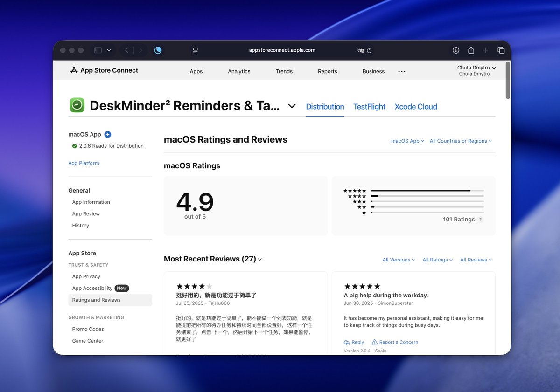This screenshot has height=392, width=560.
Task: Click the App Store Connect logo icon
Action: click(x=74, y=70)
